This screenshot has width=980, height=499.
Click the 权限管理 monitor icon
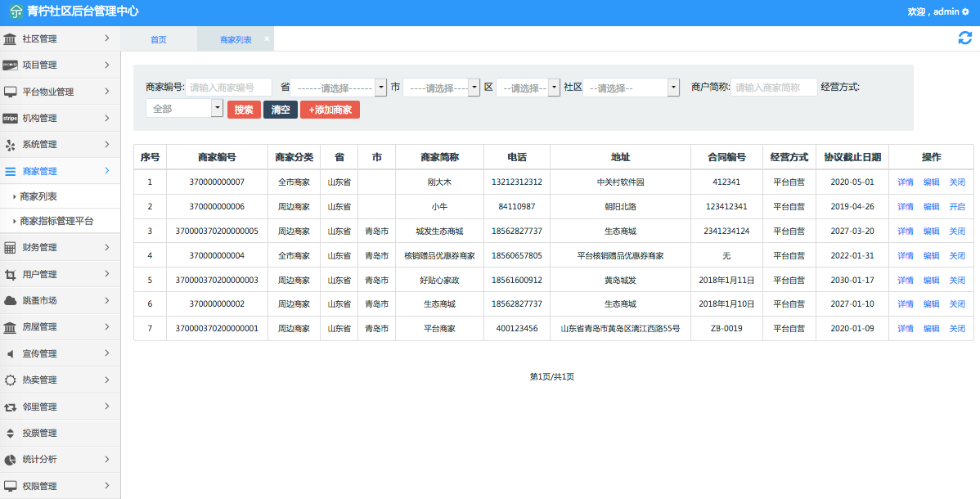pos(10,486)
